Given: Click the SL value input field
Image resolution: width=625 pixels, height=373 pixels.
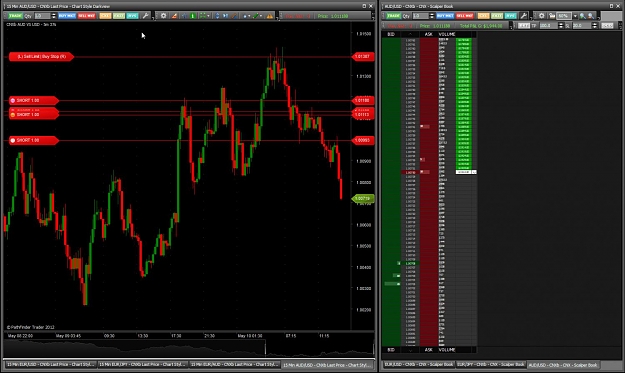Looking at the screenshot, I should (x=582, y=26).
